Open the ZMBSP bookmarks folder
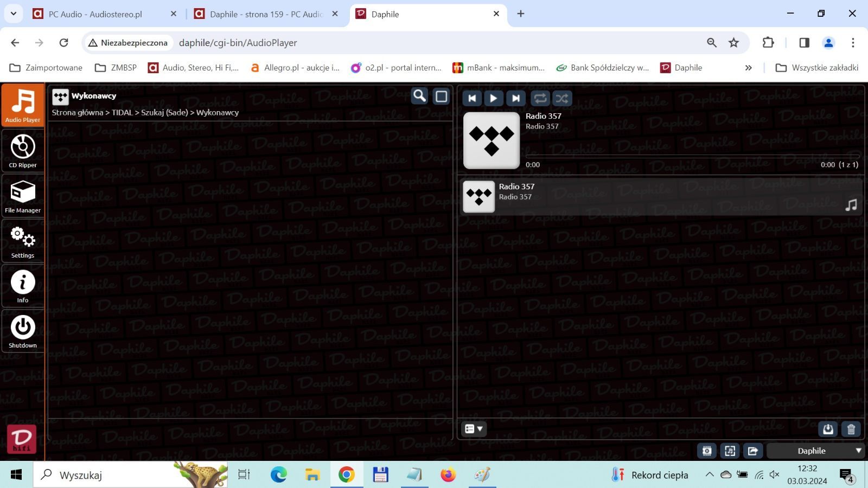868x488 pixels. tap(116, 67)
